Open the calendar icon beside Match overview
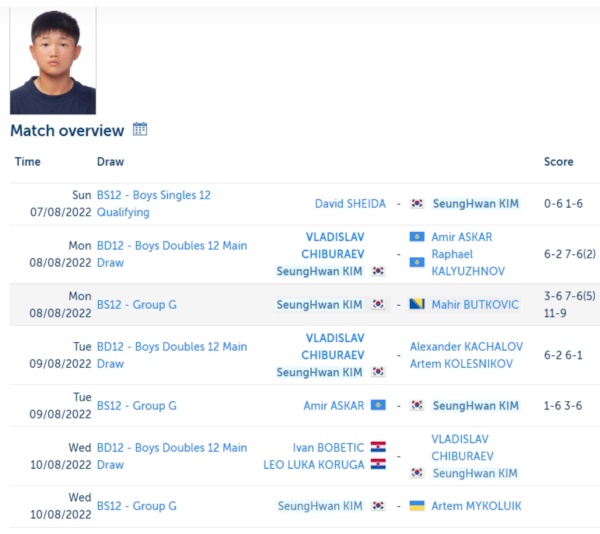 (x=140, y=129)
